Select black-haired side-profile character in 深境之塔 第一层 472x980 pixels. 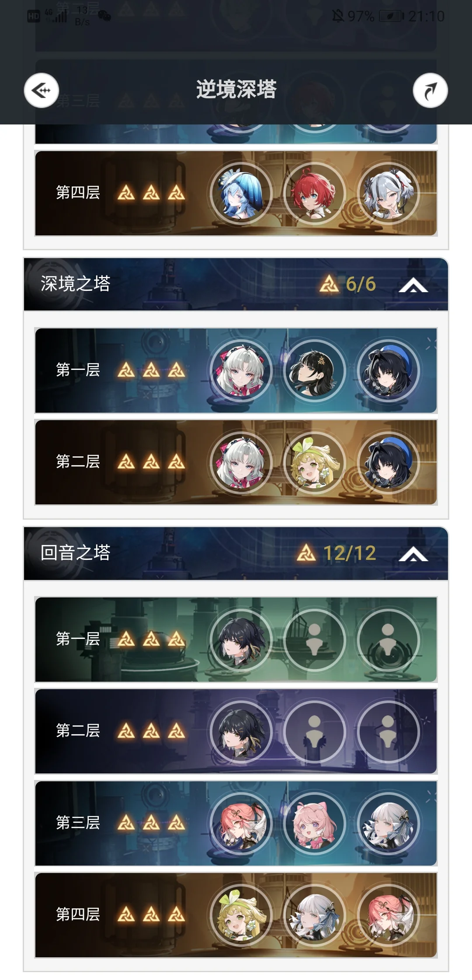click(x=315, y=371)
